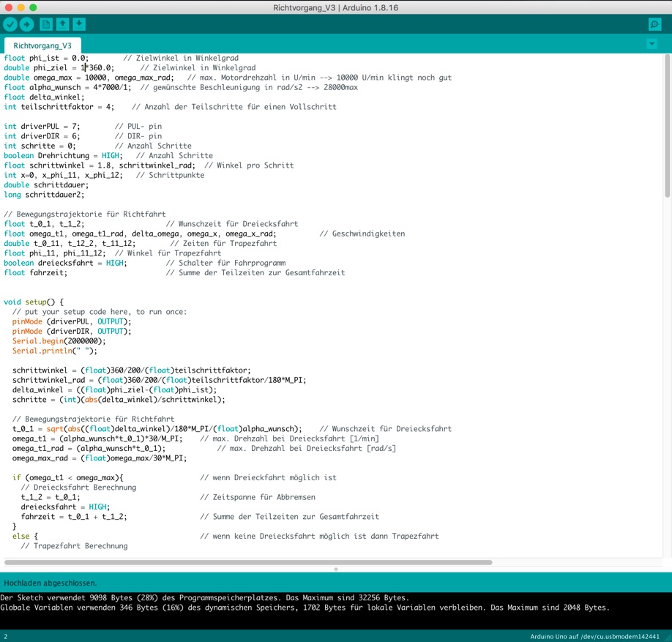Click the Serial.begin(2000000) code line

pos(59,341)
